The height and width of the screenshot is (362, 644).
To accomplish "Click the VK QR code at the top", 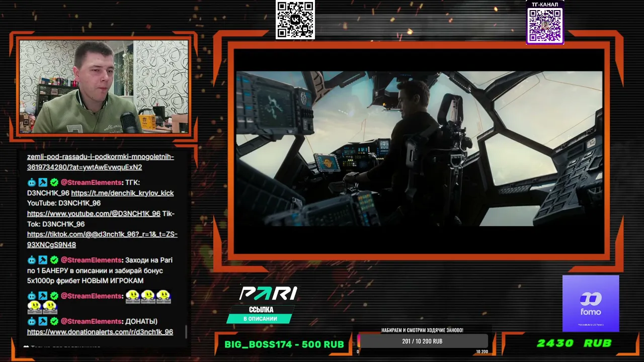I will tap(295, 20).
